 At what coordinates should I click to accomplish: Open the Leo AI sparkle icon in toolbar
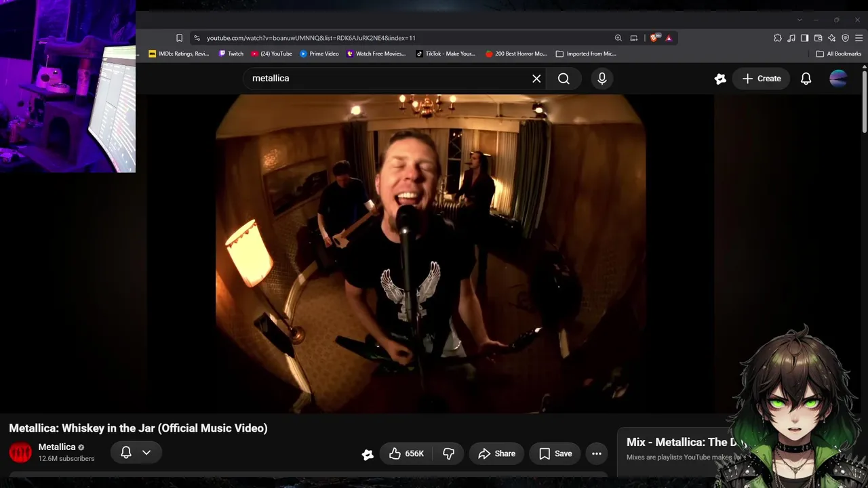pyautogui.click(x=832, y=38)
